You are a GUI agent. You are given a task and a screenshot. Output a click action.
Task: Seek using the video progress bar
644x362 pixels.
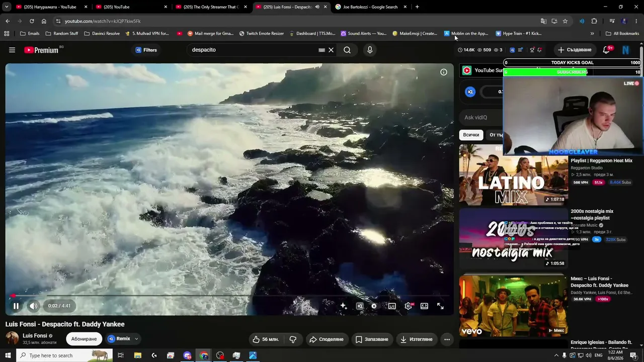click(229, 296)
